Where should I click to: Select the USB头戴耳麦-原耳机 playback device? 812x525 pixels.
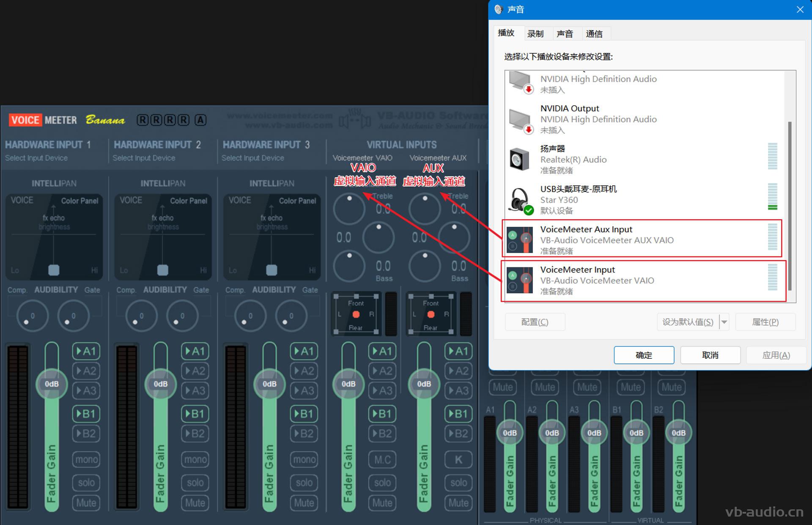645,199
